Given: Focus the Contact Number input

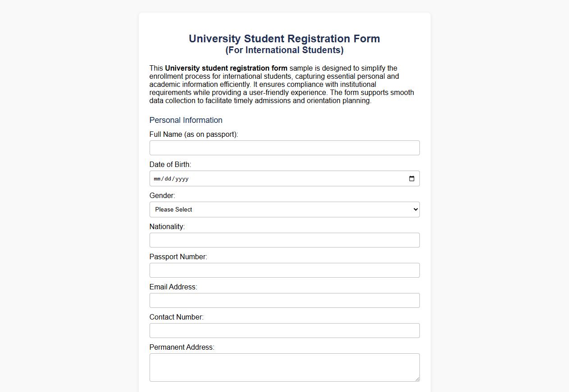Looking at the screenshot, I should 284,330.
